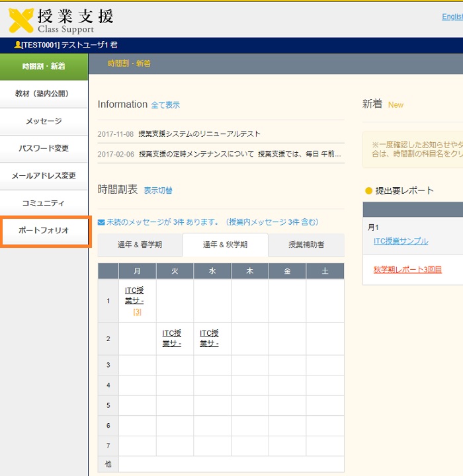Open the ポートフォリオ menu item
Screen dimensions: 463x476
pos(44,230)
